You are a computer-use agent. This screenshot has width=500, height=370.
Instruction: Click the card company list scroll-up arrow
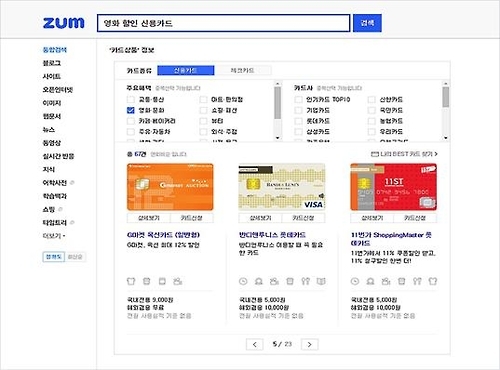pos(446,83)
